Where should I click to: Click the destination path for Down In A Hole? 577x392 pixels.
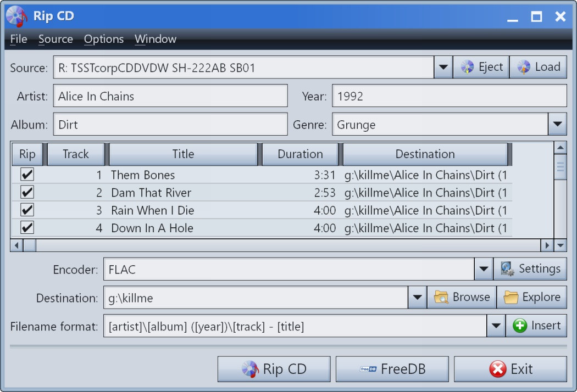[x=426, y=228]
